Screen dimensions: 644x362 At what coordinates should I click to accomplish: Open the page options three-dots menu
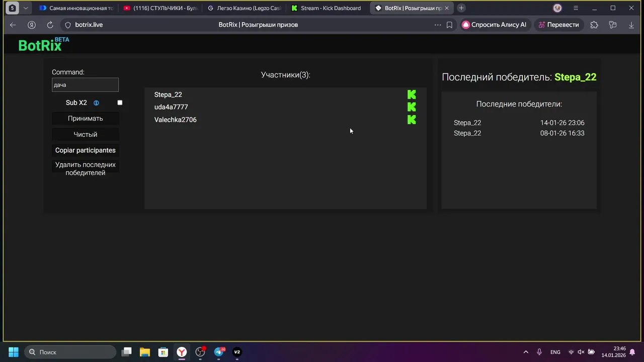437,25
